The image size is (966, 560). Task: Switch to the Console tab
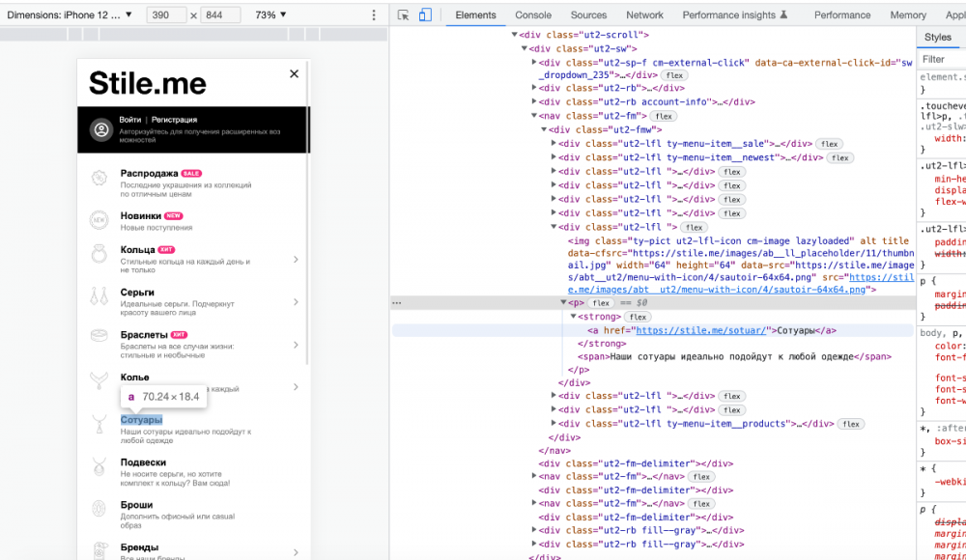(x=533, y=14)
